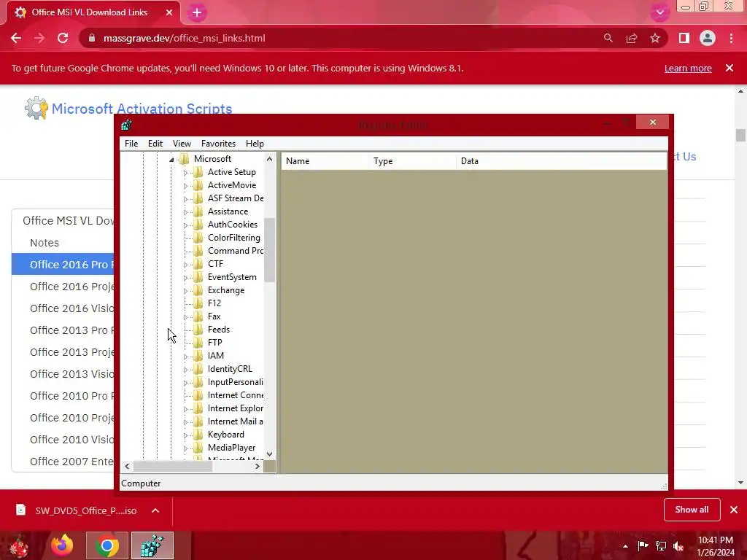The height and width of the screenshot is (560, 747).
Task: Open the Office 2016 Project sidebar item
Action: [71, 287]
